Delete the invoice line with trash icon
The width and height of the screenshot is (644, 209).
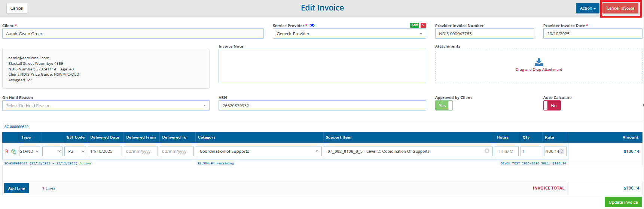[x=6, y=151]
